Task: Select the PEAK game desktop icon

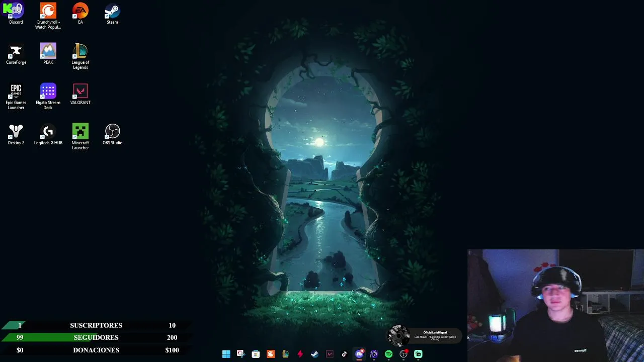Action: [x=48, y=54]
